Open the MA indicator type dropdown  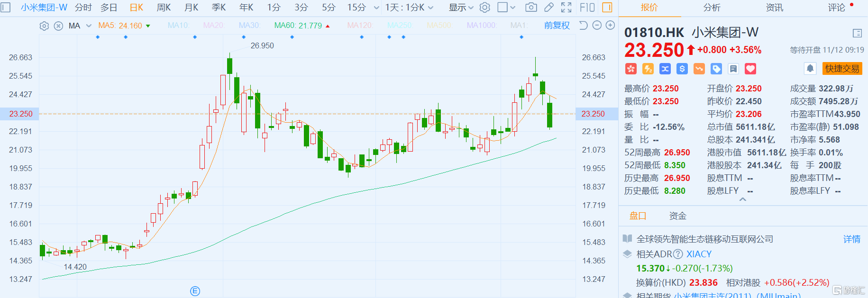click(89, 26)
